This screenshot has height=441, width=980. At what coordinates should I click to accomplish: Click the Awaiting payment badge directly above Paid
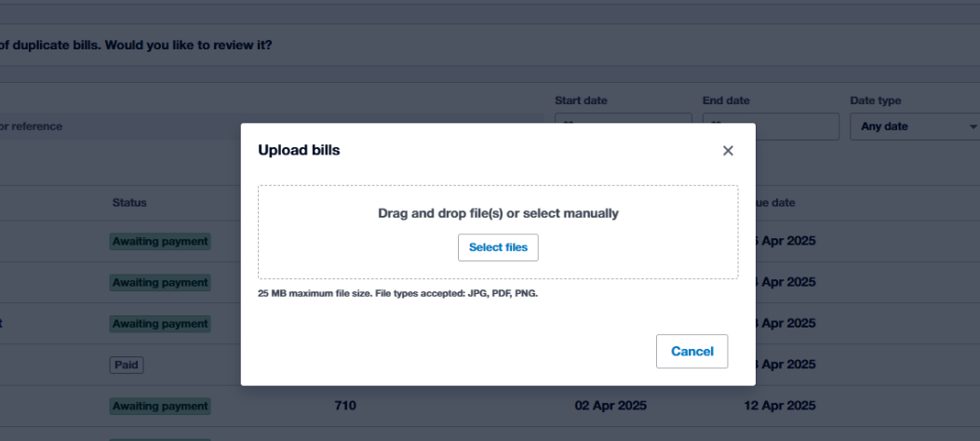click(160, 324)
